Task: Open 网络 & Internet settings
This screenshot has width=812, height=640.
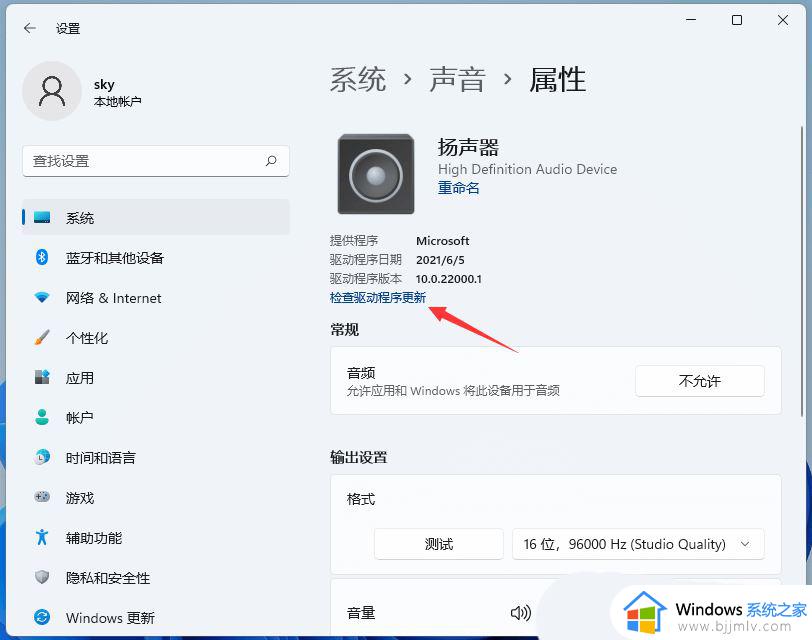Action: (156, 298)
